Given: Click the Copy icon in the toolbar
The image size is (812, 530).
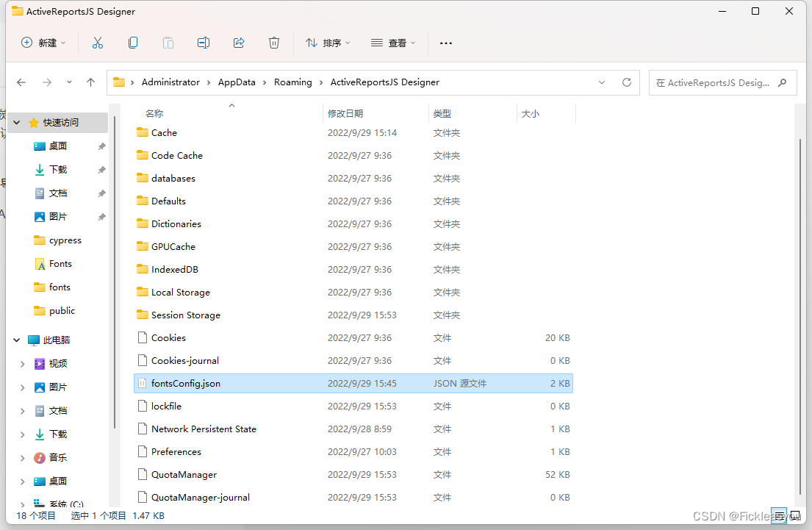Looking at the screenshot, I should [x=133, y=43].
